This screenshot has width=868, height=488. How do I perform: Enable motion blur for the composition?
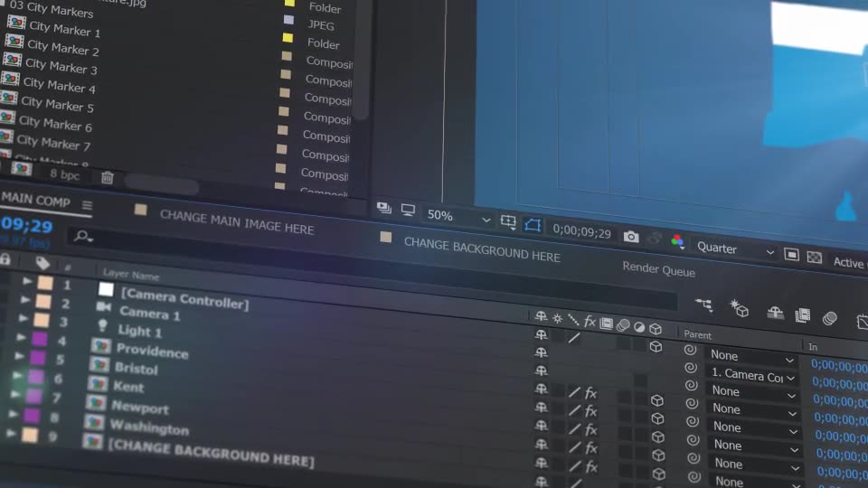click(x=830, y=319)
